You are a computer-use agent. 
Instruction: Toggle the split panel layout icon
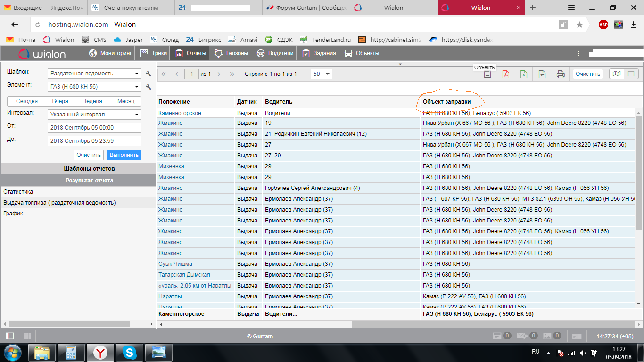tap(631, 74)
